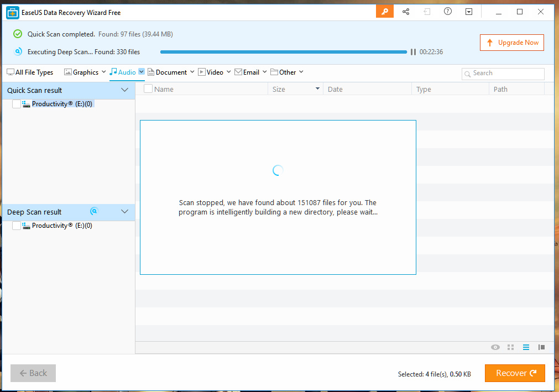The width and height of the screenshot is (559, 392).
Task: Click the Deep Scan spinning status icon
Action: (94, 211)
